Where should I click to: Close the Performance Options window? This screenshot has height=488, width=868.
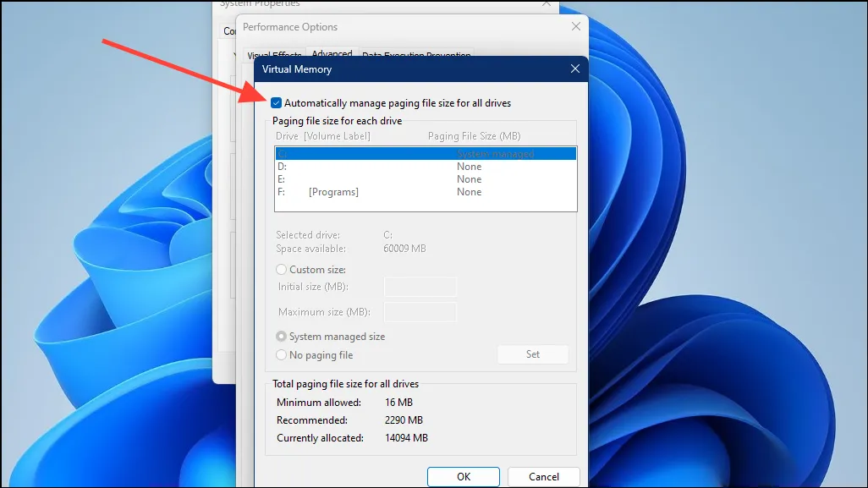click(576, 27)
